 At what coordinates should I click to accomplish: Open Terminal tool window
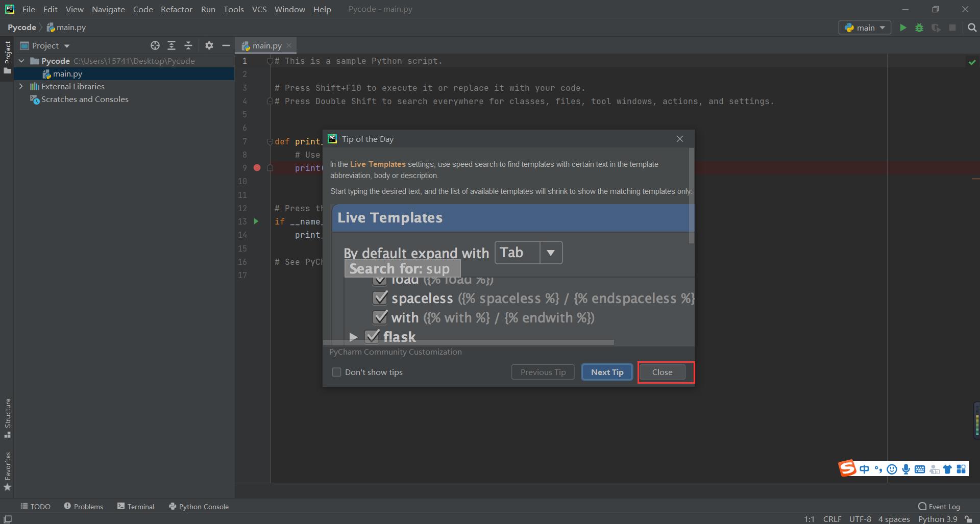pyautogui.click(x=136, y=506)
